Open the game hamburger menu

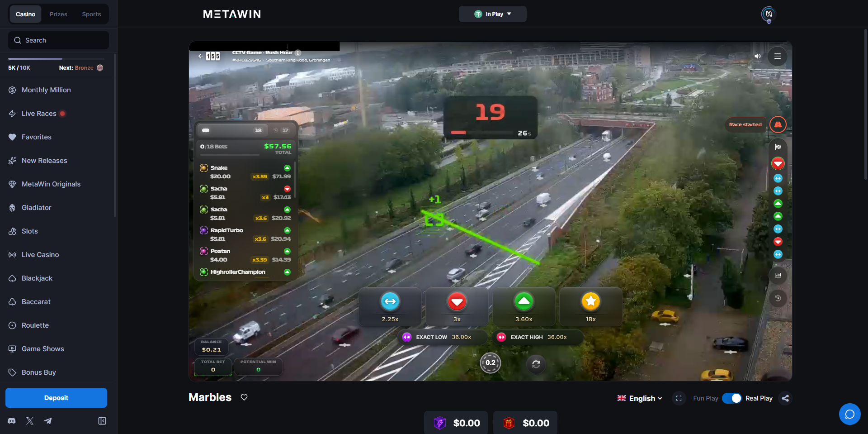click(x=778, y=56)
